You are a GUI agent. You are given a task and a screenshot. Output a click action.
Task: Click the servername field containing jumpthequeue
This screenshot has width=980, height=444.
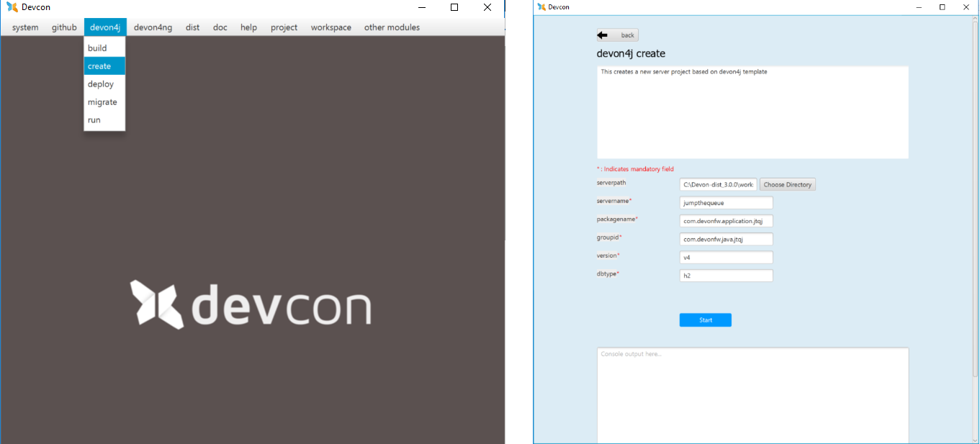tap(726, 202)
